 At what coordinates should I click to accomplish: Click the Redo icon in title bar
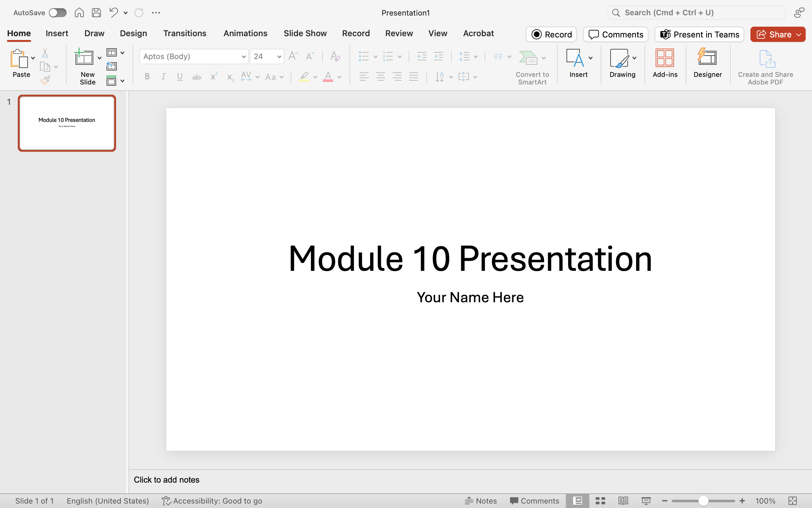pyautogui.click(x=139, y=13)
